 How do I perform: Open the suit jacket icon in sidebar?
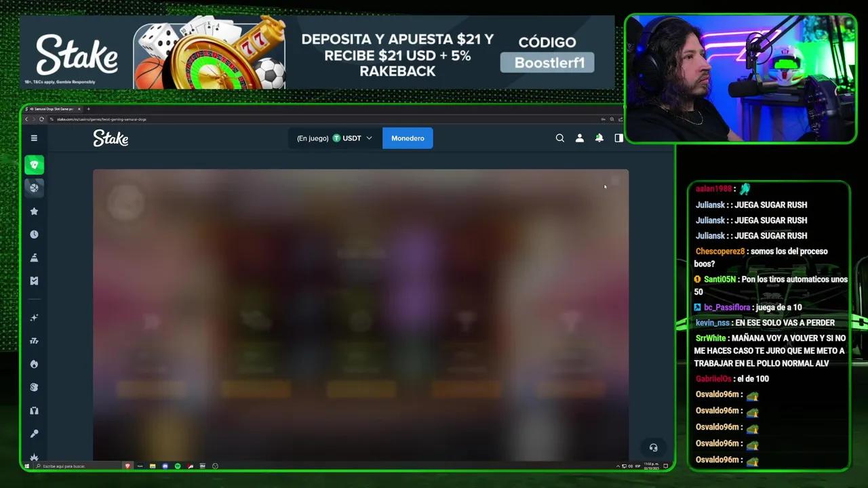[34, 411]
